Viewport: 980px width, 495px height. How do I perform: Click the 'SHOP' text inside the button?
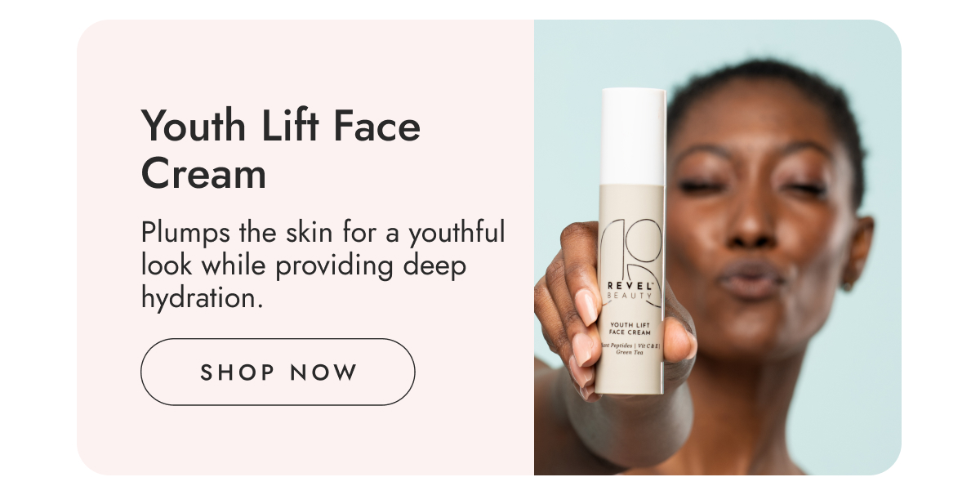pos(238,372)
